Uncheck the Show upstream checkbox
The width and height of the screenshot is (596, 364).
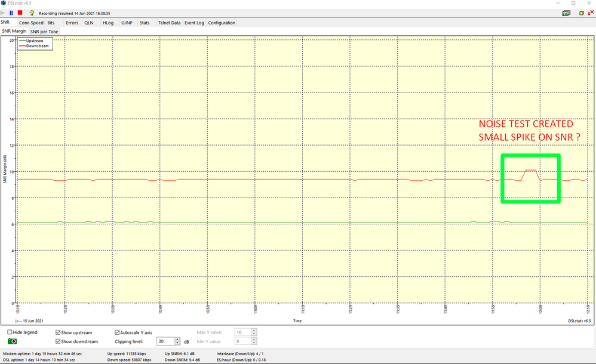pos(58,332)
